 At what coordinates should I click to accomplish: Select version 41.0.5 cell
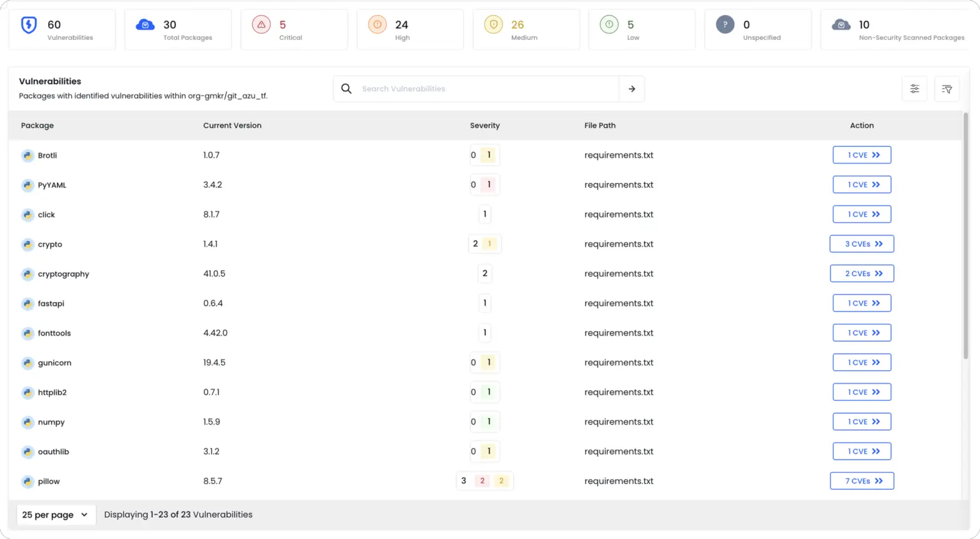coord(214,274)
